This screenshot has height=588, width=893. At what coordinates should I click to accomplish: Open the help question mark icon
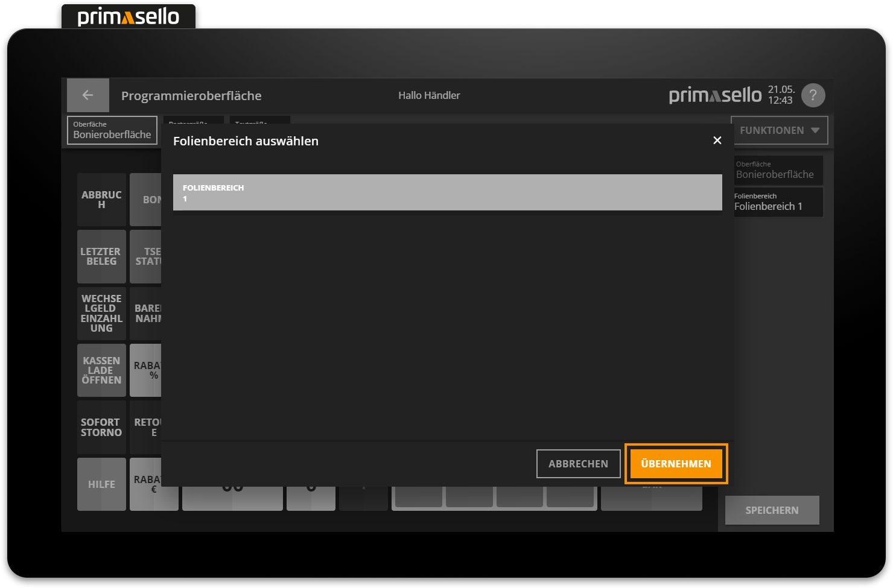[x=813, y=95]
